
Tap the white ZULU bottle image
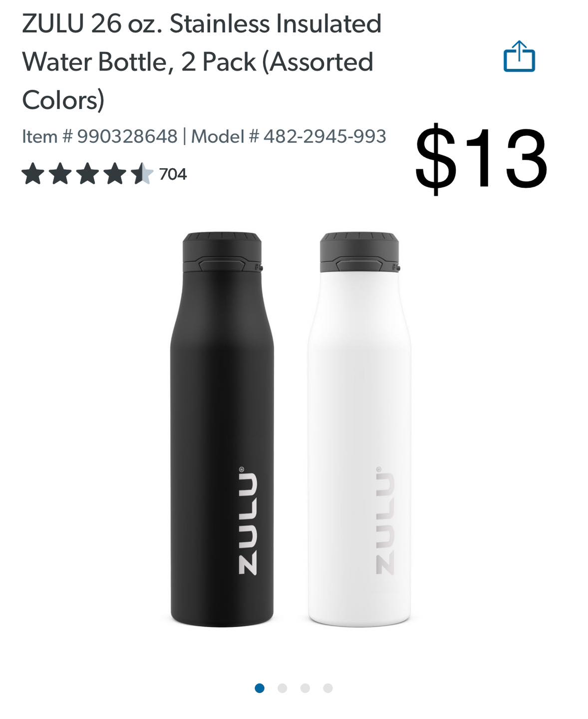[359, 429]
